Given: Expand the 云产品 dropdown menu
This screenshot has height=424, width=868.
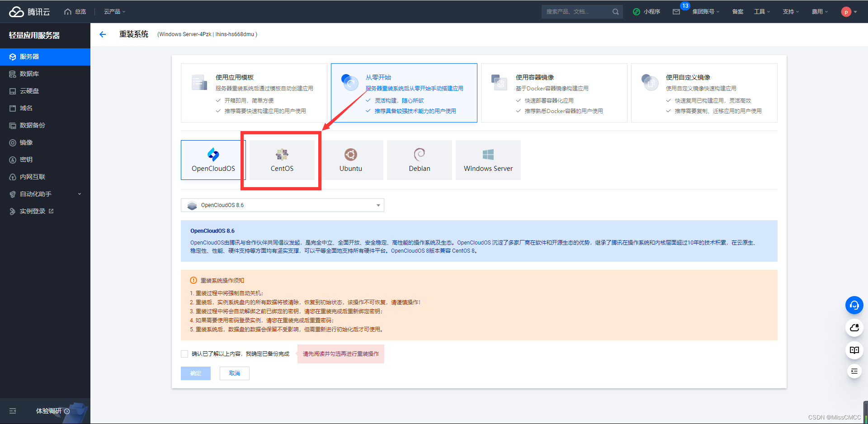Looking at the screenshot, I should tap(115, 12).
